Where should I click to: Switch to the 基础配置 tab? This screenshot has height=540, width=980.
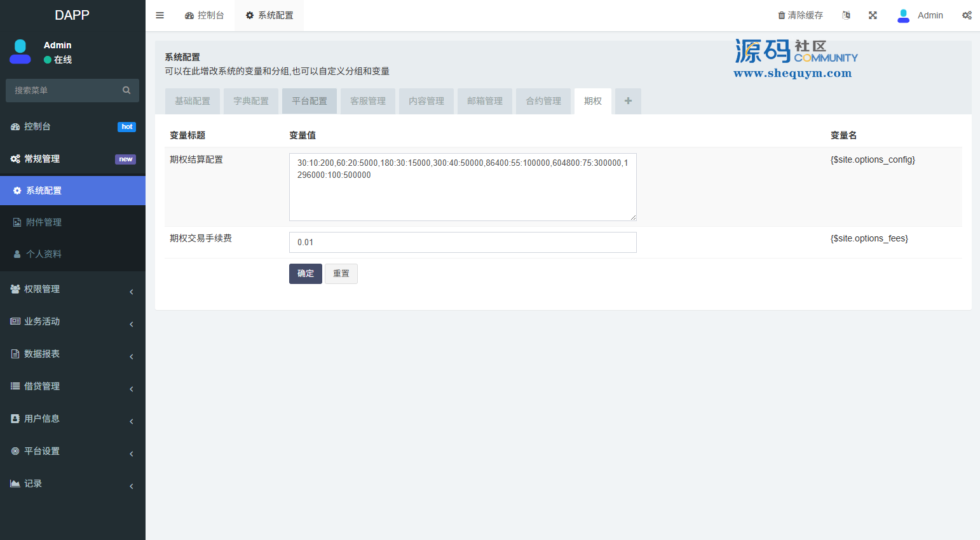point(193,101)
